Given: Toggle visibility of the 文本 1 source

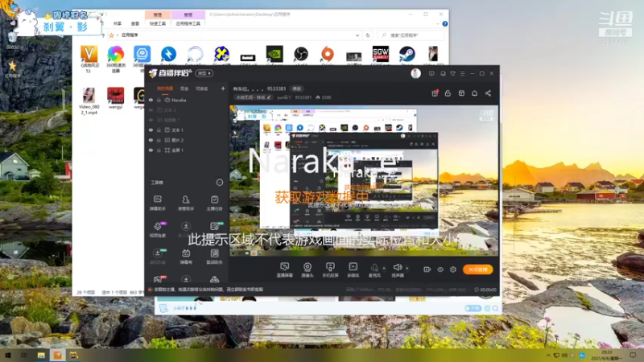Looking at the screenshot, I should click(x=151, y=130).
